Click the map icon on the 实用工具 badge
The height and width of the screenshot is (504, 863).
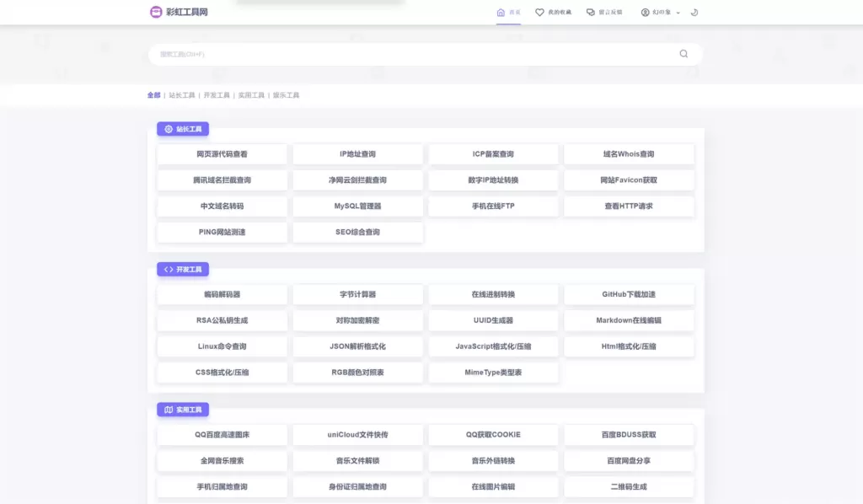tap(169, 410)
